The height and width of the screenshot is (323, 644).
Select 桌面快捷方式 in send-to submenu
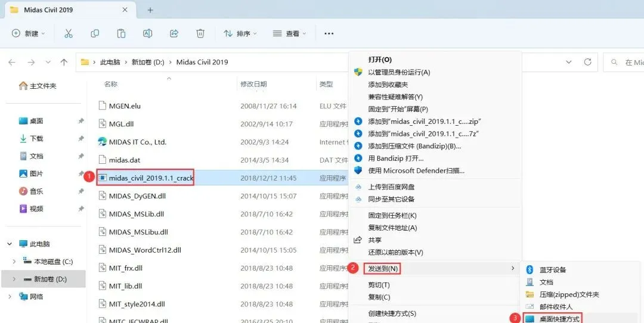pos(559,318)
